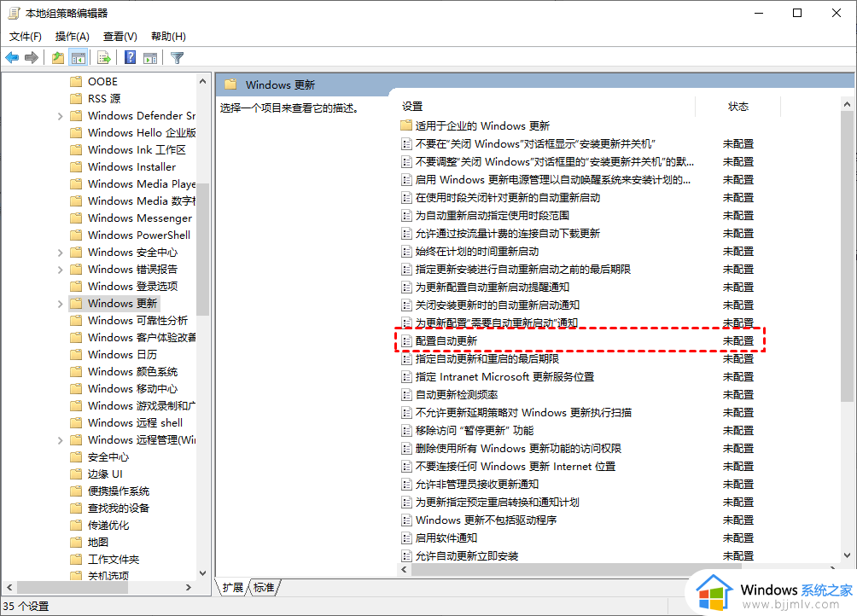Toggle the show/hide action pane icon
This screenshot has height=616, width=857.
tap(149, 57)
